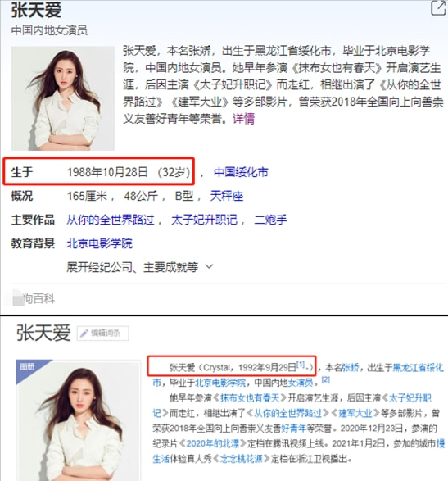This screenshot has height=481, width=448.
Task: Open 从你的全世界路过 in main works
Action: (x=111, y=220)
